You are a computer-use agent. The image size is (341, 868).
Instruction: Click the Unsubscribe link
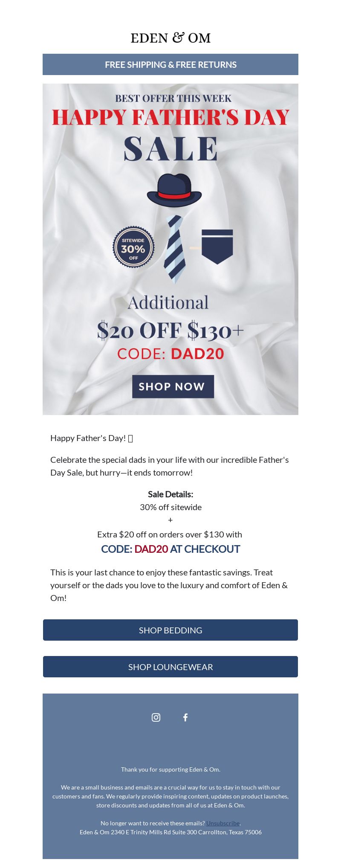point(223,823)
